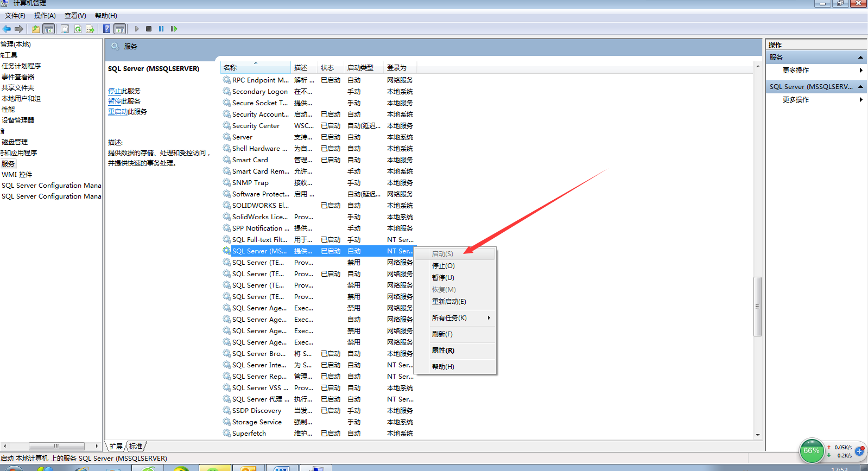Screen dimensions: 868x471
Task: Open 所有任务(K) submenu
Action: click(455, 317)
